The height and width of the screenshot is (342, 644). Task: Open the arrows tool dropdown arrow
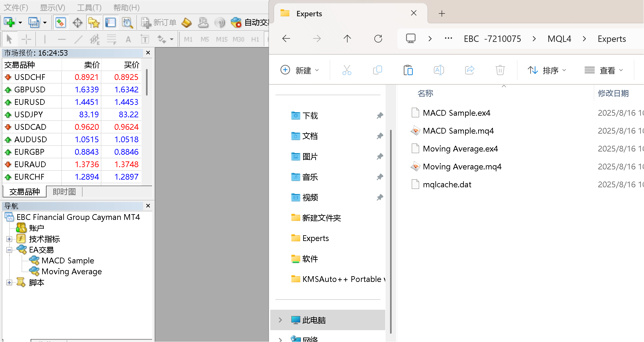click(172, 39)
